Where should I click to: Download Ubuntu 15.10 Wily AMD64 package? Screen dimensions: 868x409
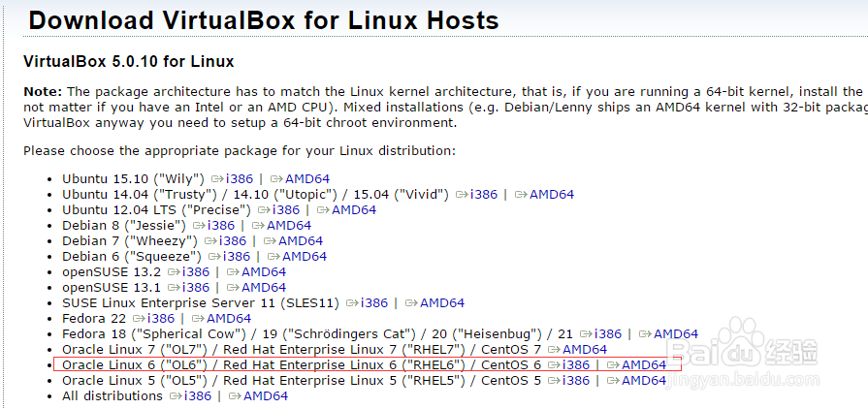tap(307, 178)
